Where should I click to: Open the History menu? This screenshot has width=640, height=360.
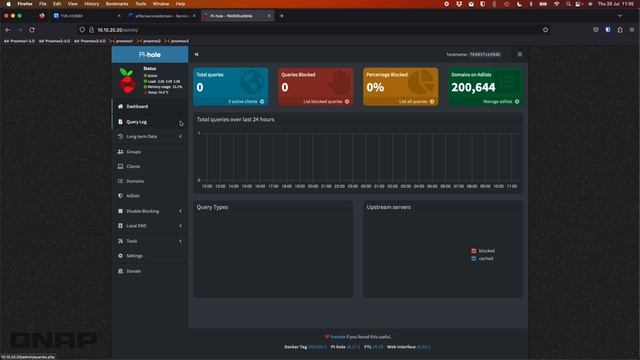click(91, 4)
